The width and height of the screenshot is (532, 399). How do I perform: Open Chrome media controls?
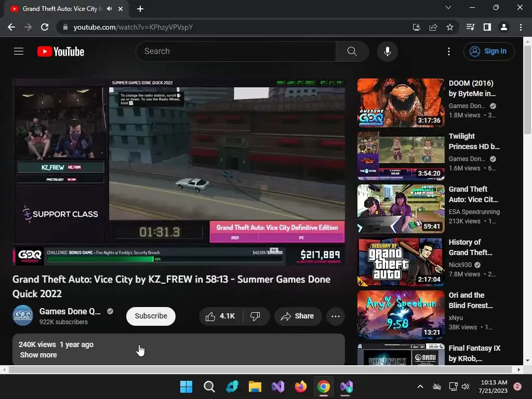tap(470, 27)
